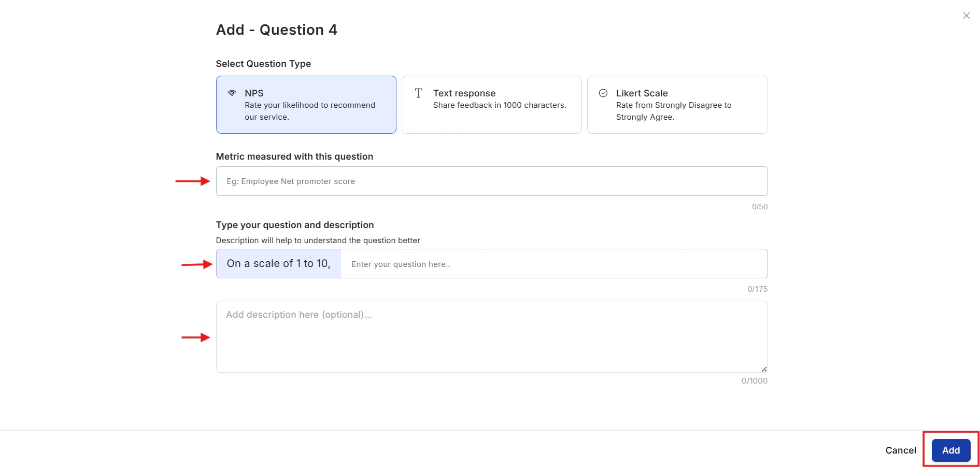The height and width of the screenshot is (467, 980).
Task: Click the NPS gauge icon
Action: pos(232,93)
